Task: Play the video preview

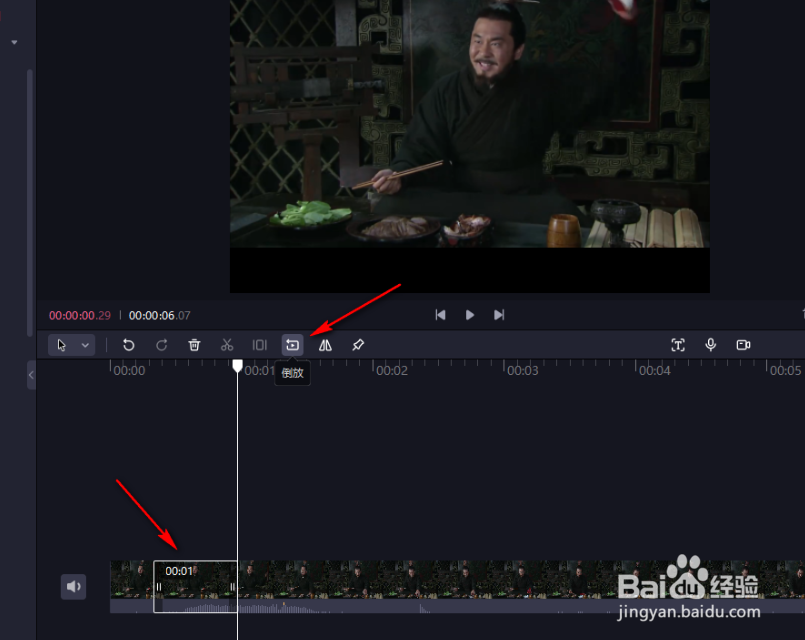Action: (470, 315)
